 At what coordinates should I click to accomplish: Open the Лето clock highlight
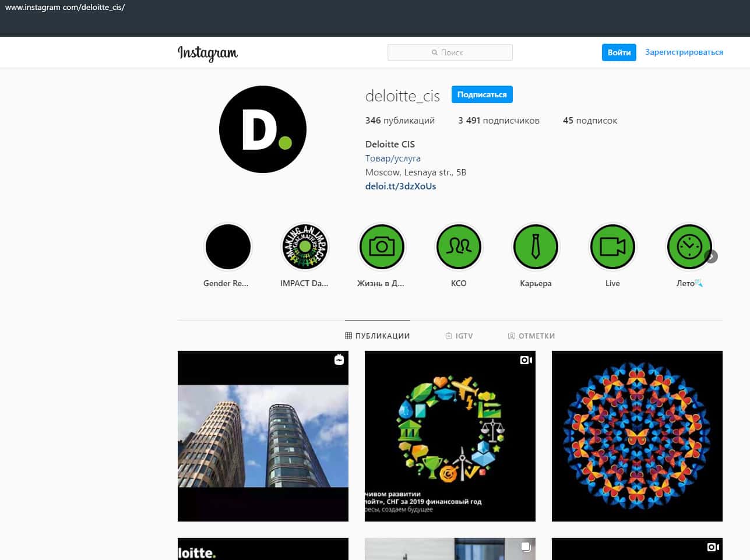click(689, 247)
